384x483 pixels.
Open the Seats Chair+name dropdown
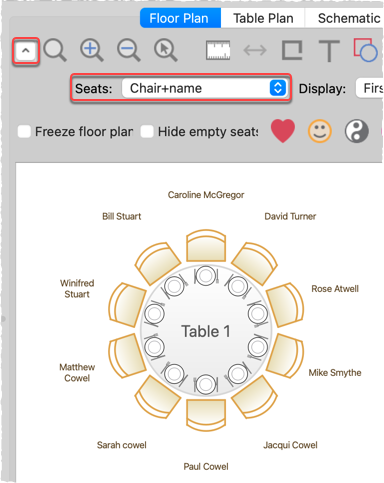click(204, 88)
